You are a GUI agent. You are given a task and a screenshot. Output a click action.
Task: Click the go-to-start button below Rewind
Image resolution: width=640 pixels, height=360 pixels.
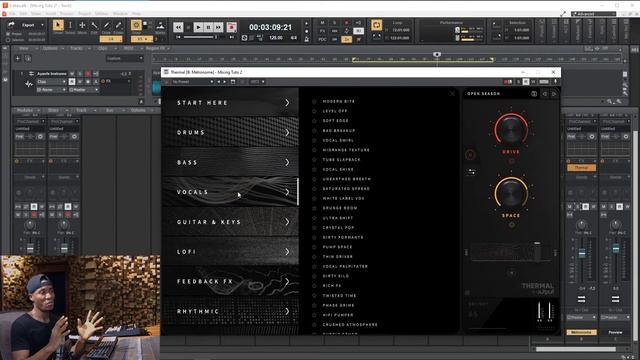point(178,37)
